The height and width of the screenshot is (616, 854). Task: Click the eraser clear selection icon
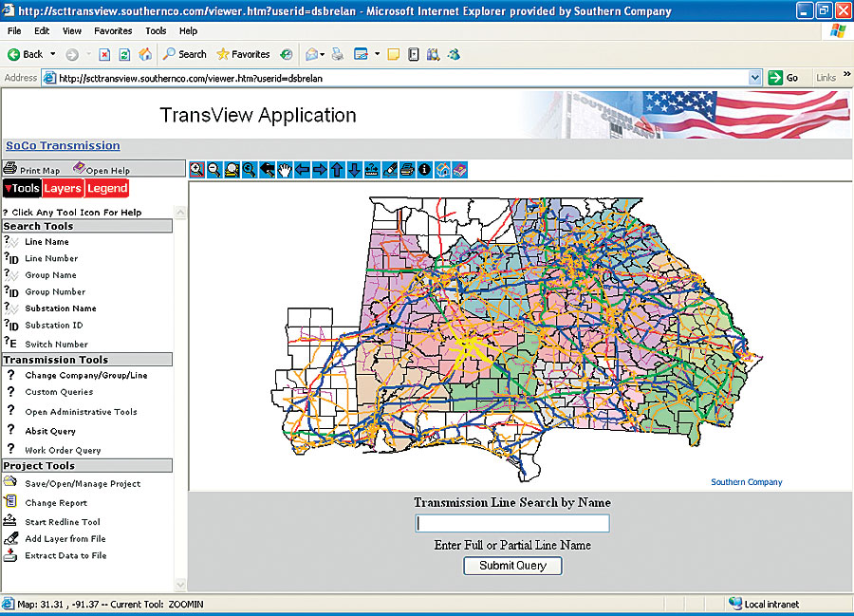389,170
